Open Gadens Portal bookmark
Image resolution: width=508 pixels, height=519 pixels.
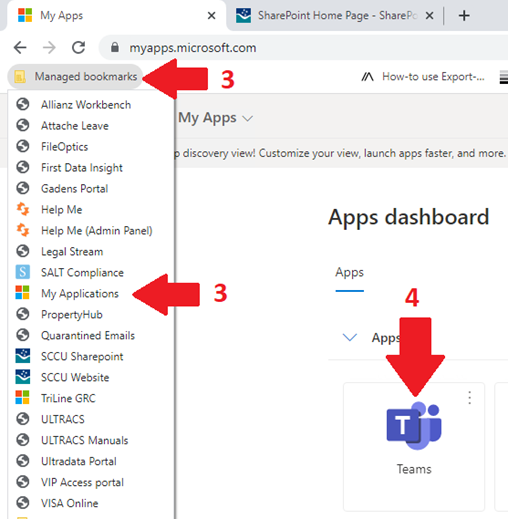(91, 189)
